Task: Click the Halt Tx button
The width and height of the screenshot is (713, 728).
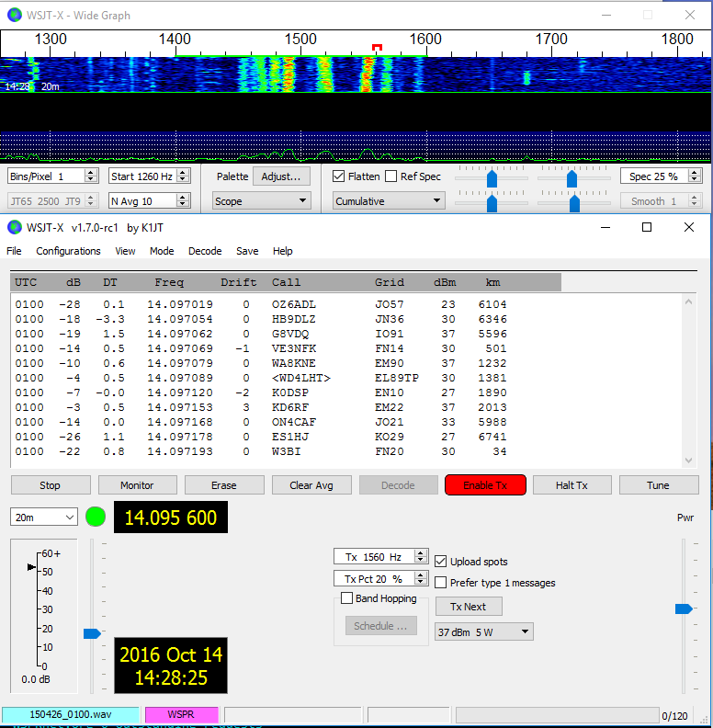Action: pos(572,485)
